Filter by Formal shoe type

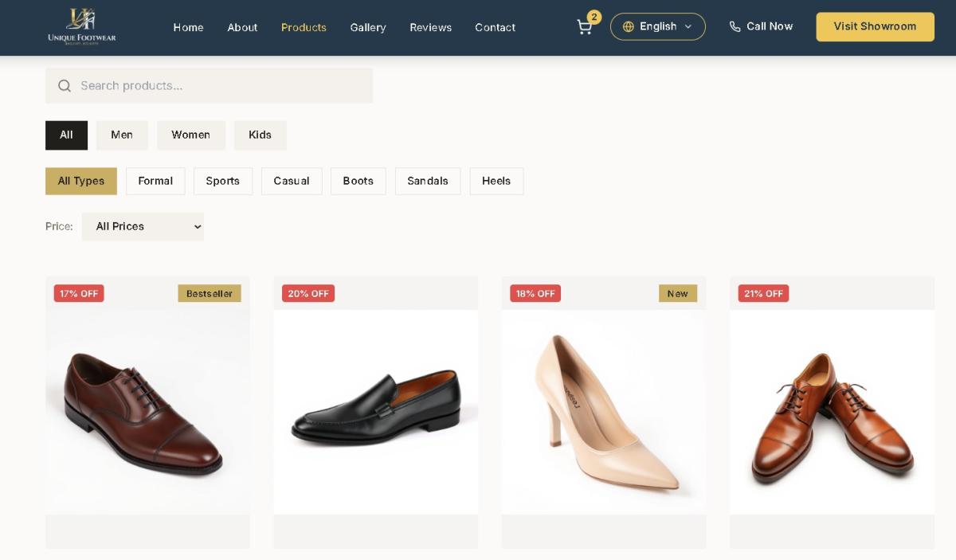[x=155, y=182]
